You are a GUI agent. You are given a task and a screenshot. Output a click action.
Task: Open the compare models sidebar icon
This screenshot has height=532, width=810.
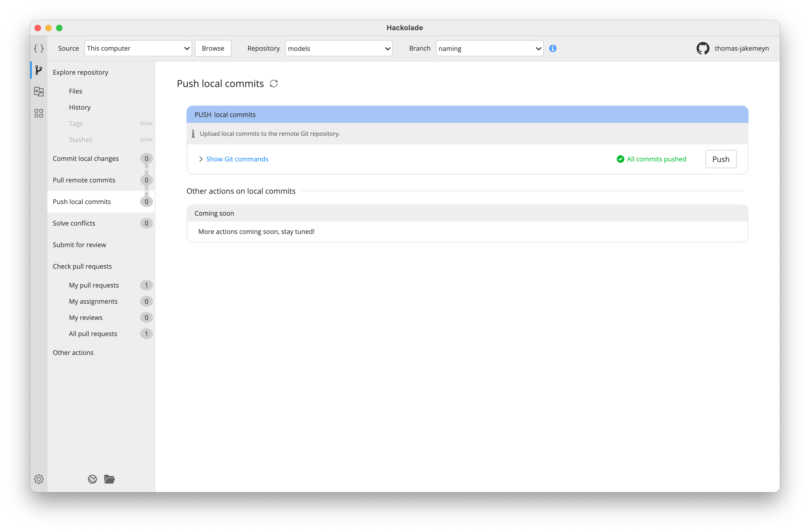(39, 92)
